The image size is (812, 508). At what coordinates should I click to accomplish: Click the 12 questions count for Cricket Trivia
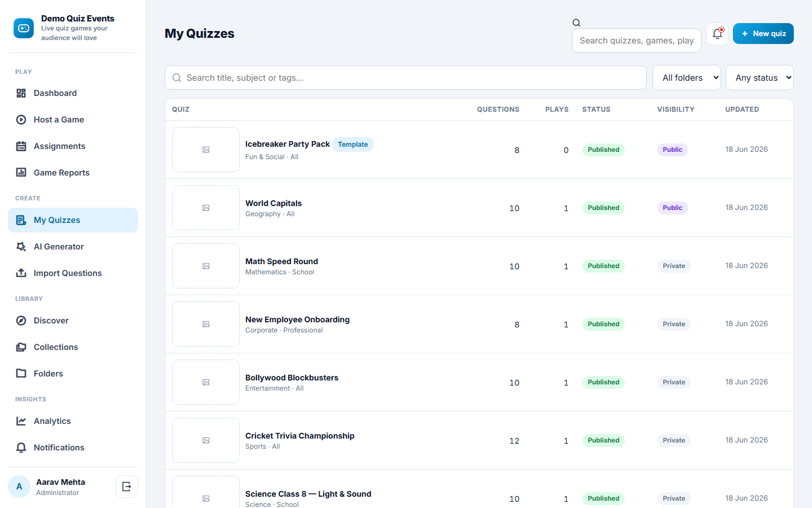pyautogui.click(x=514, y=441)
